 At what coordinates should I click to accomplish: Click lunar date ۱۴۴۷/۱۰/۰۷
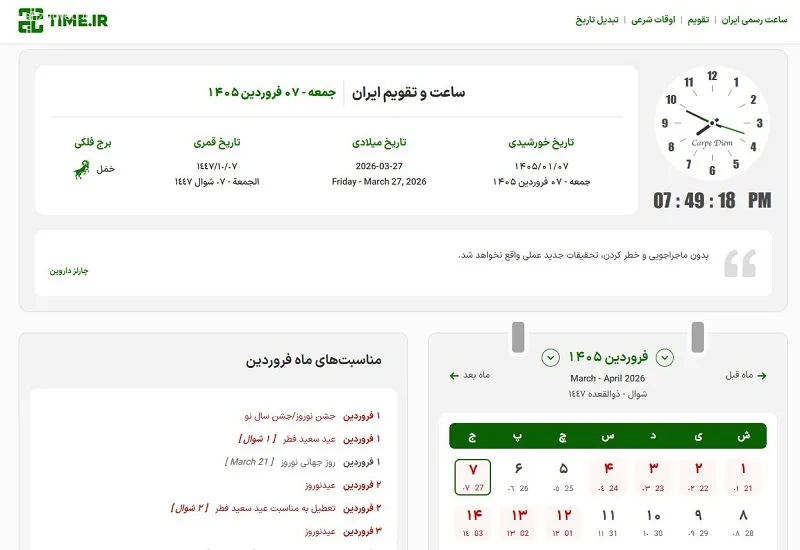pos(217,166)
